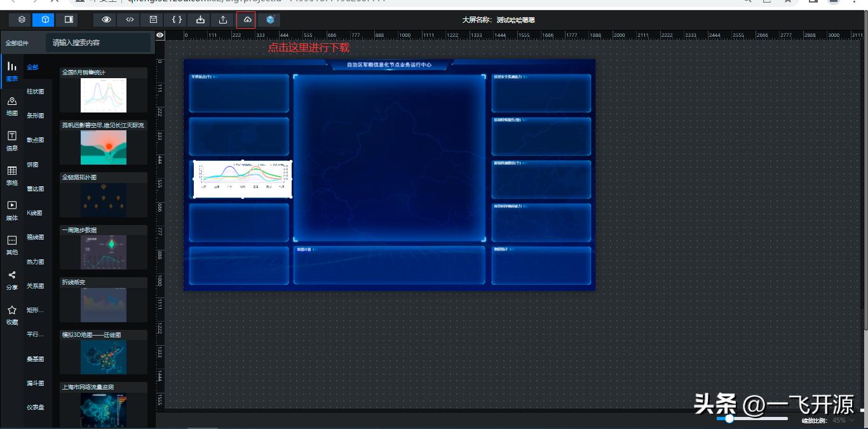This screenshot has width=868, height=429.
Task: Toggle the eye icon above the left ruler
Action: (x=160, y=35)
